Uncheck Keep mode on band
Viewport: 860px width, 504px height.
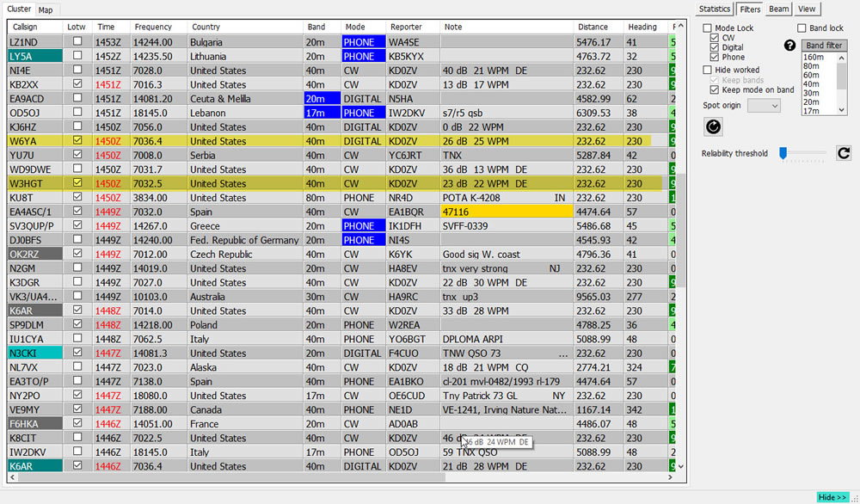click(714, 90)
